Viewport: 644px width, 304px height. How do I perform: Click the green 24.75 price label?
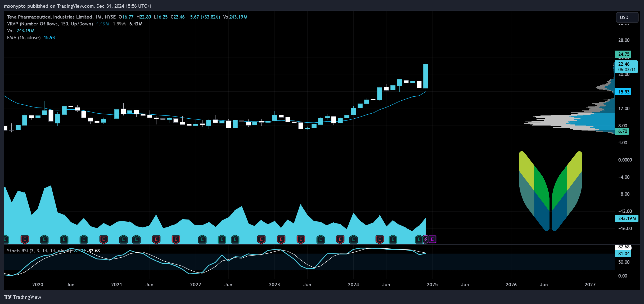click(623, 54)
